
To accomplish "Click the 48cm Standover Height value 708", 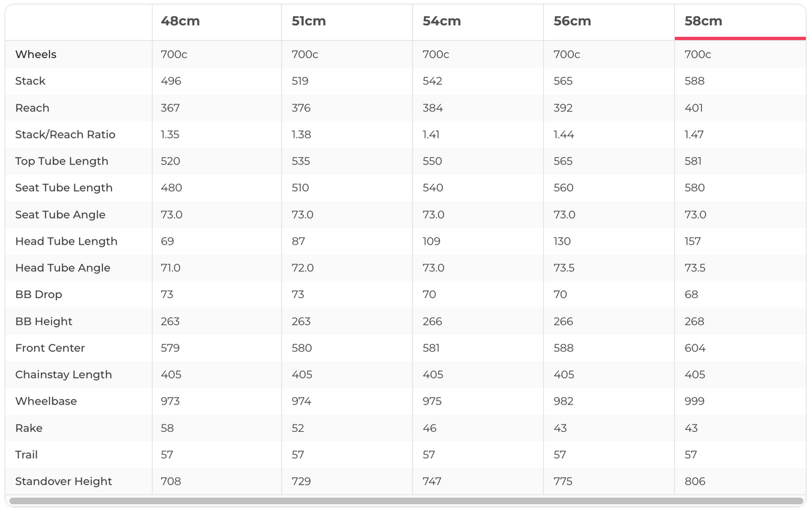I will (171, 481).
